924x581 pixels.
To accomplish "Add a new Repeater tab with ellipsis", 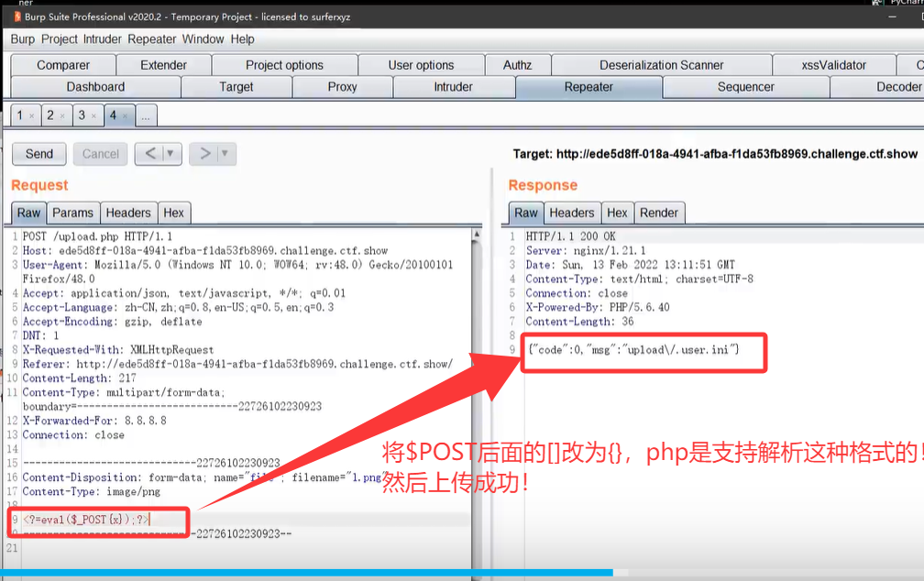I will (x=146, y=115).
